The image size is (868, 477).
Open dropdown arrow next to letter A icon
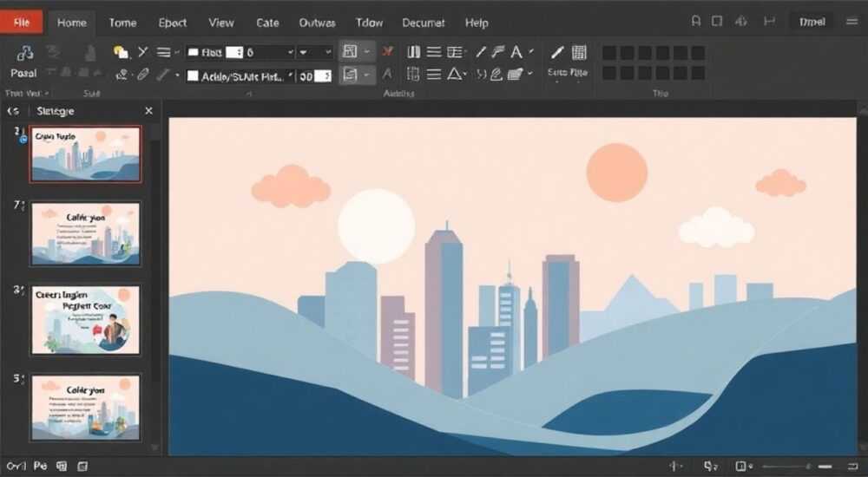coord(531,51)
